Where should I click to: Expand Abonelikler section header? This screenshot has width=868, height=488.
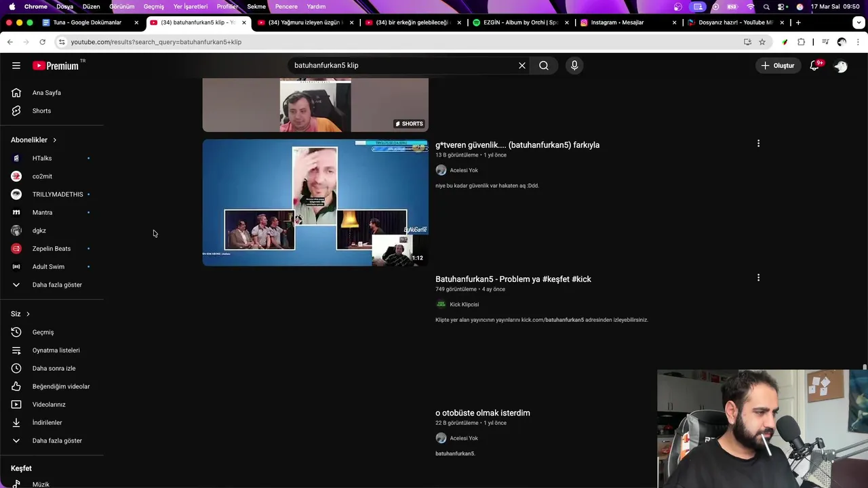pos(34,140)
